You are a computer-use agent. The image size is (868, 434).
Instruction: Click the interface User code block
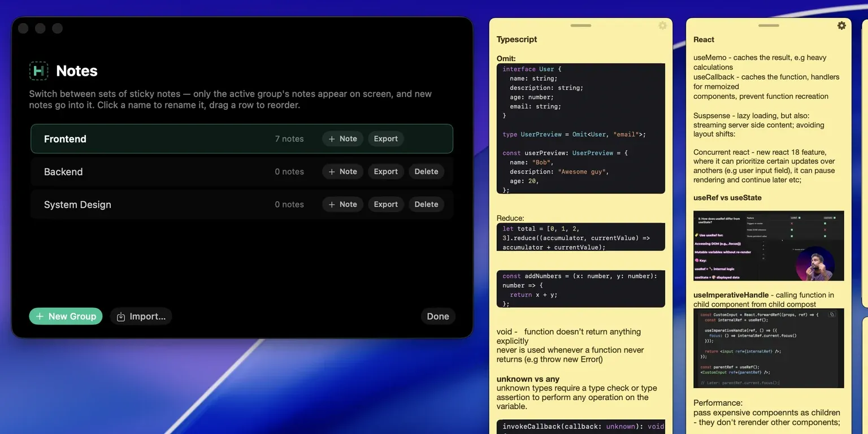coord(580,129)
